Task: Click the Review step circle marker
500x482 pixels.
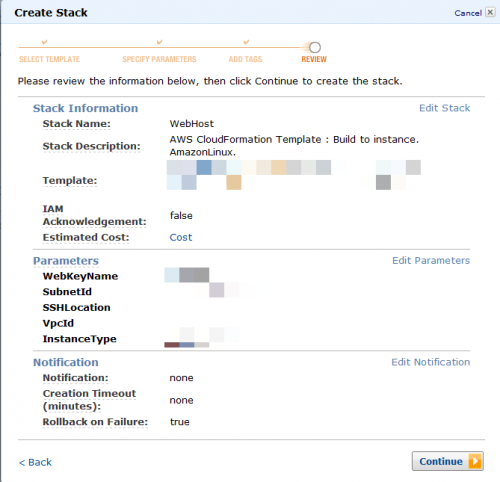Action: 315,48
